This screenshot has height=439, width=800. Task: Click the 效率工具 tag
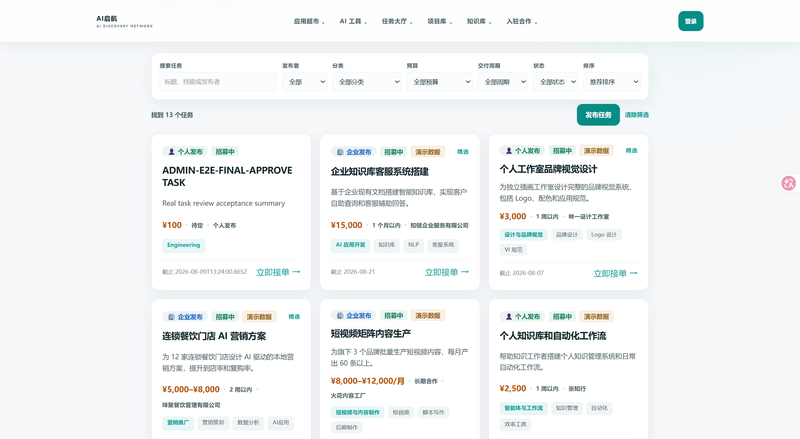[515, 424]
